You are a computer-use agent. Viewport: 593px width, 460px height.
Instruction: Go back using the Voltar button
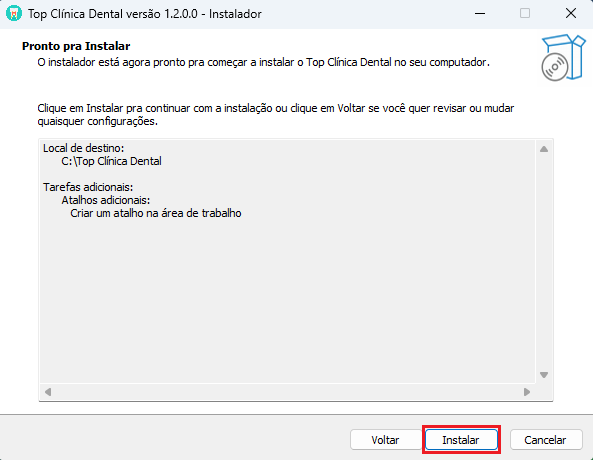pos(385,440)
